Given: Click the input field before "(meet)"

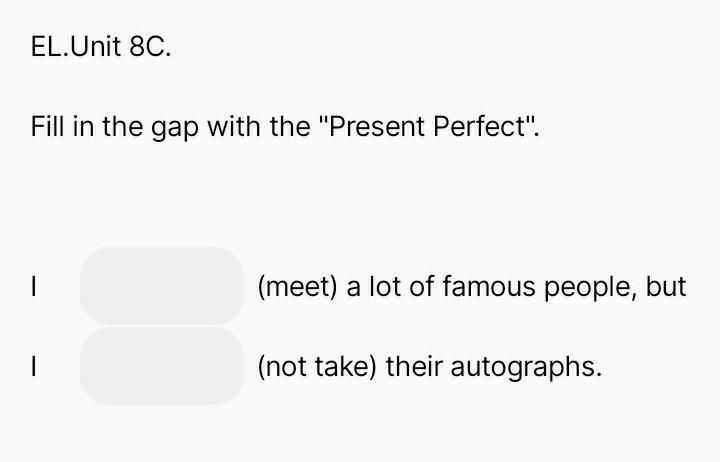Looking at the screenshot, I should click(162, 286).
